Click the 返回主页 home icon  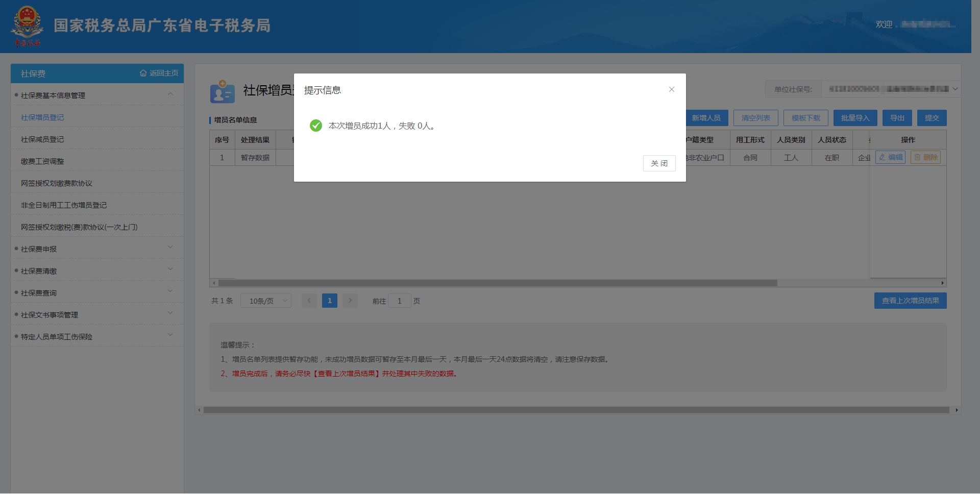[x=143, y=73]
